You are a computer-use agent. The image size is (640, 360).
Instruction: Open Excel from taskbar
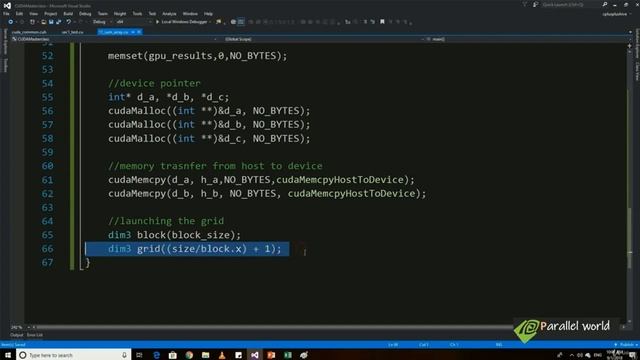[x=288, y=355]
